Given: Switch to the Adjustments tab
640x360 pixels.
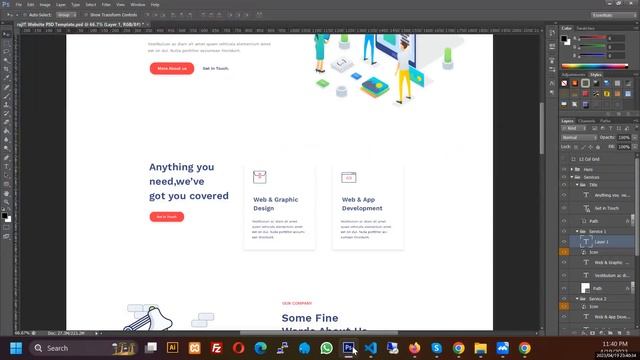Looking at the screenshot, I should (573, 75).
